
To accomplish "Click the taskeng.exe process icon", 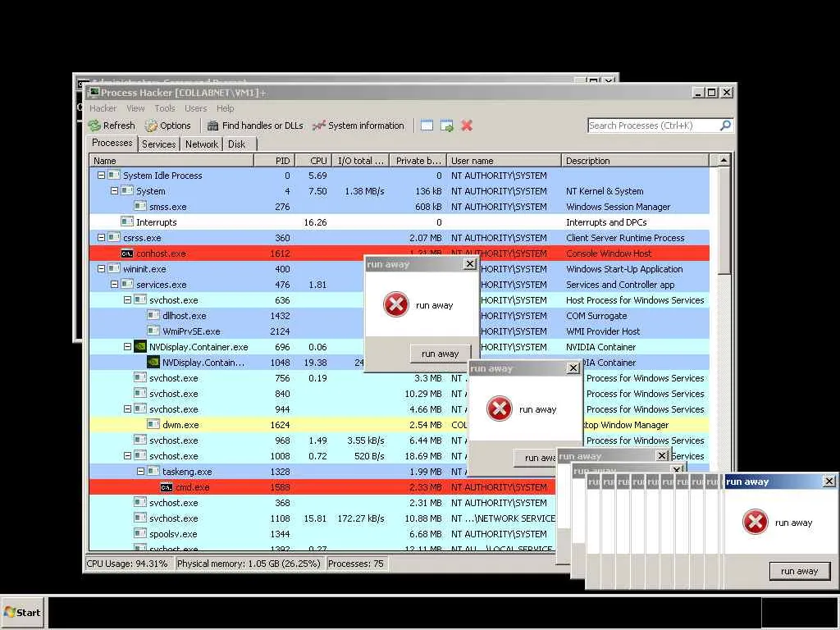I will point(153,472).
